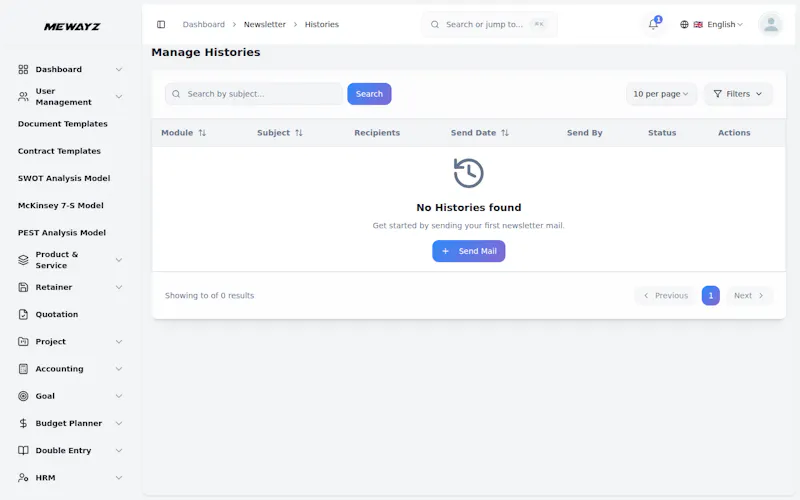800x500 pixels.
Task: Click the Dashboard breadcrumb link
Action: [x=204, y=24]
